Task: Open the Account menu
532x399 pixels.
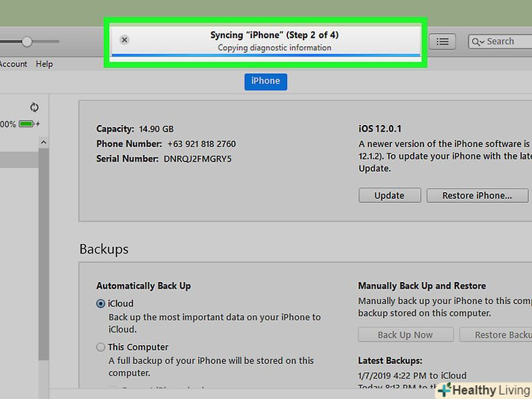Action: tap(13, 64)
